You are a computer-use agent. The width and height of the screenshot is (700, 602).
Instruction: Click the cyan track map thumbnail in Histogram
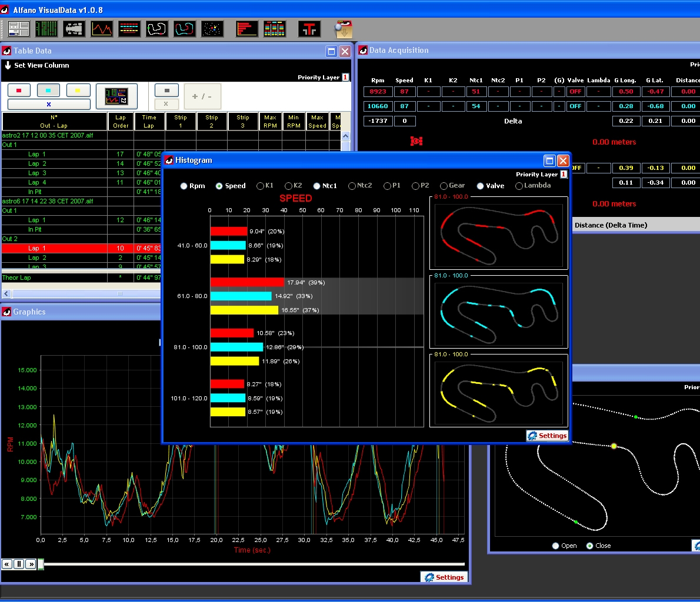499,312
